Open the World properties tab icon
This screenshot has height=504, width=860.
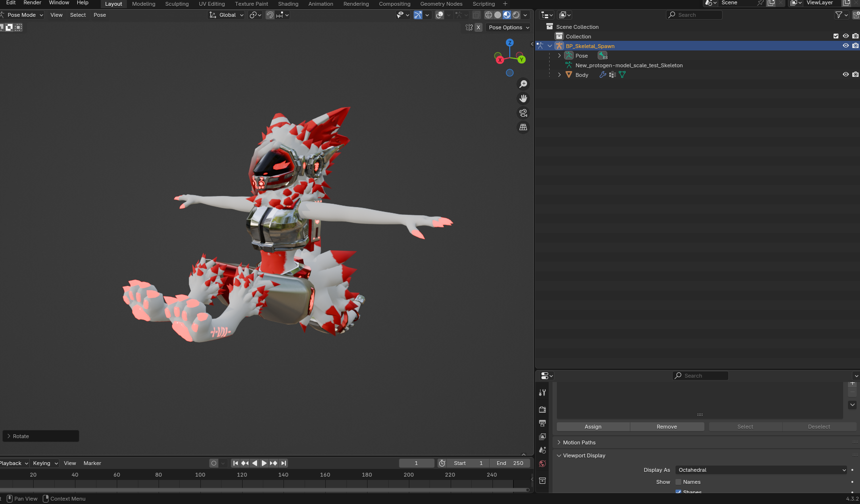542,464
